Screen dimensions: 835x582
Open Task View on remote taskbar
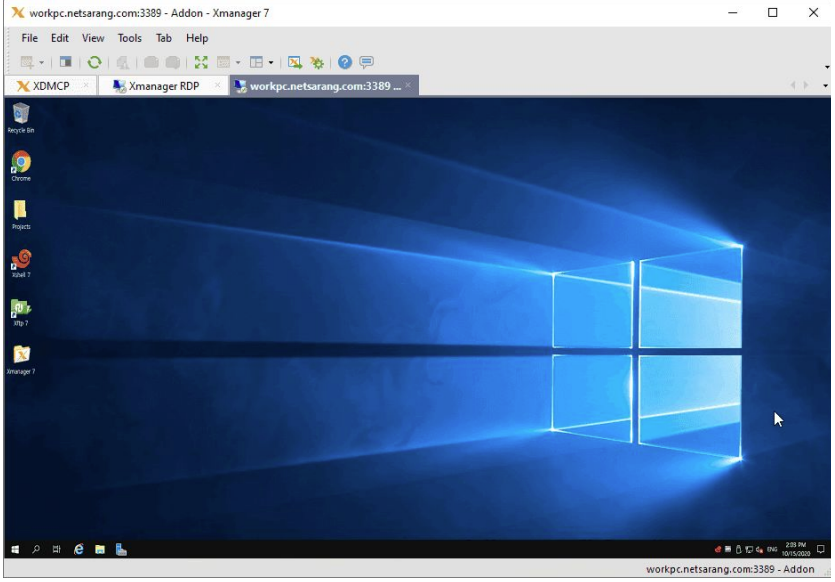[x=56, y=550]
